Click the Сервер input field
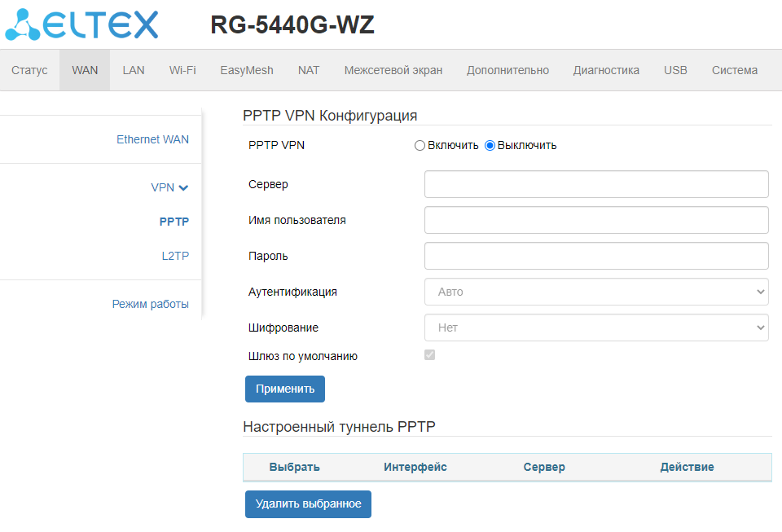 (596, 184)
